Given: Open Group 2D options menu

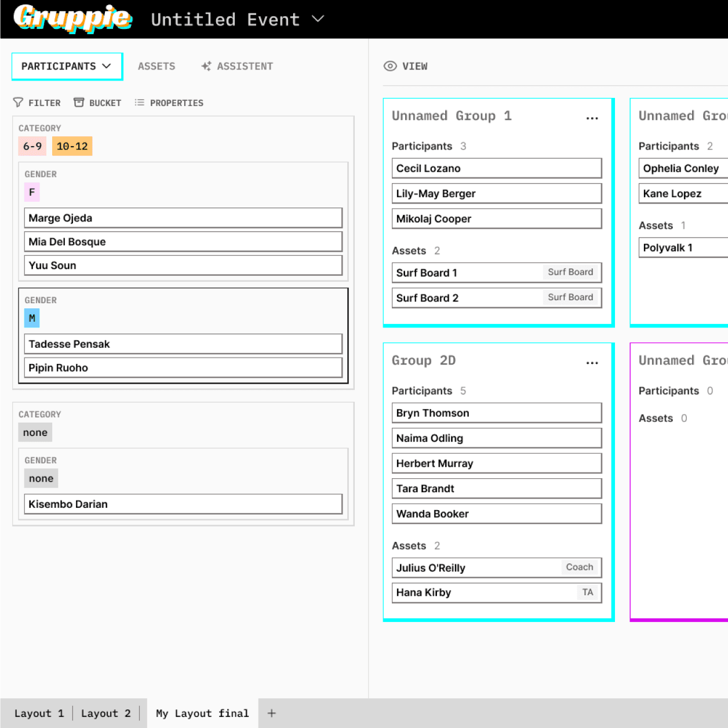Looking at the screenshot, I should (x=592, y=363).
